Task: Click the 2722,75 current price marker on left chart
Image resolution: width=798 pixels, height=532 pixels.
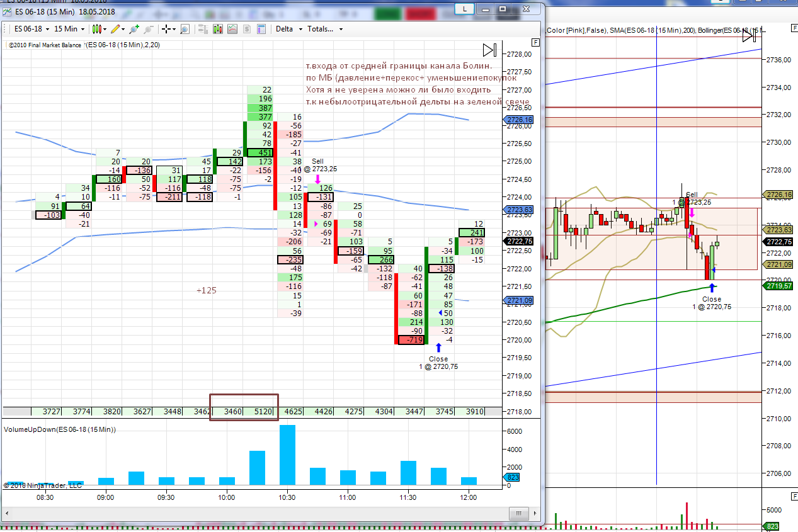Action: click(x=520, y=241)
